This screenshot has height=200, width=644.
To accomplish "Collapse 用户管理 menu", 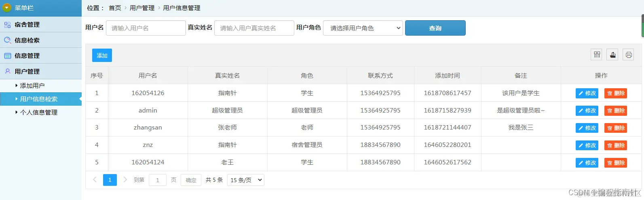I will tap(41, 71).
